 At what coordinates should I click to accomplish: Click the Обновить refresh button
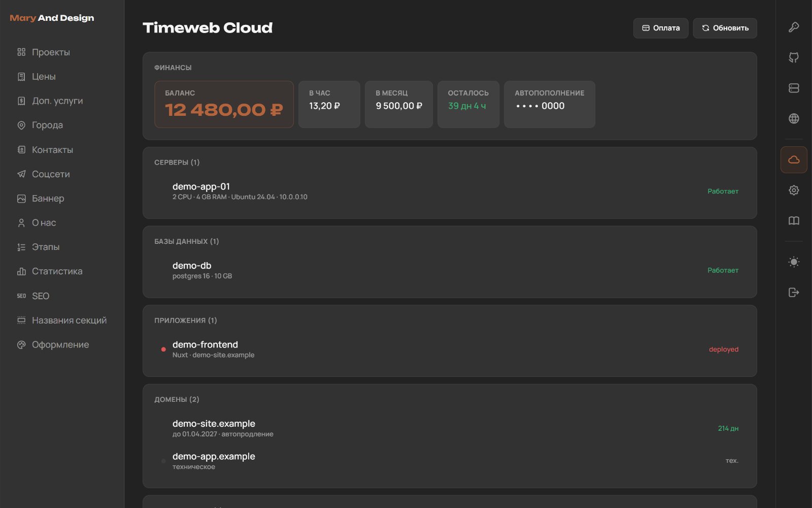[725, 28]
